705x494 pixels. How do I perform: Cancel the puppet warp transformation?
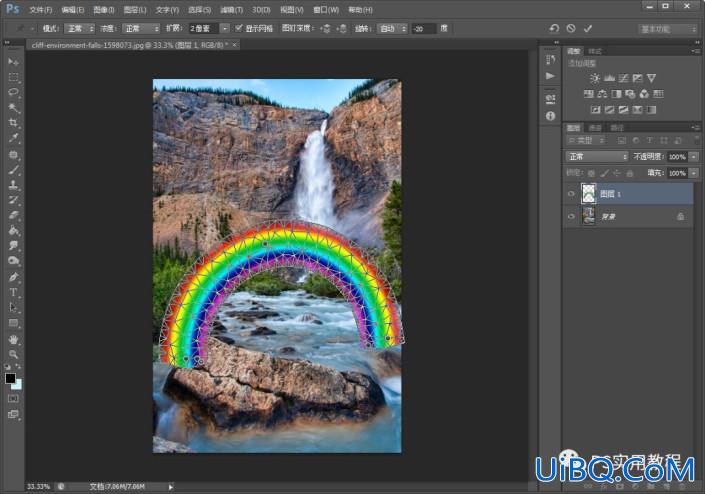[571, 28]
